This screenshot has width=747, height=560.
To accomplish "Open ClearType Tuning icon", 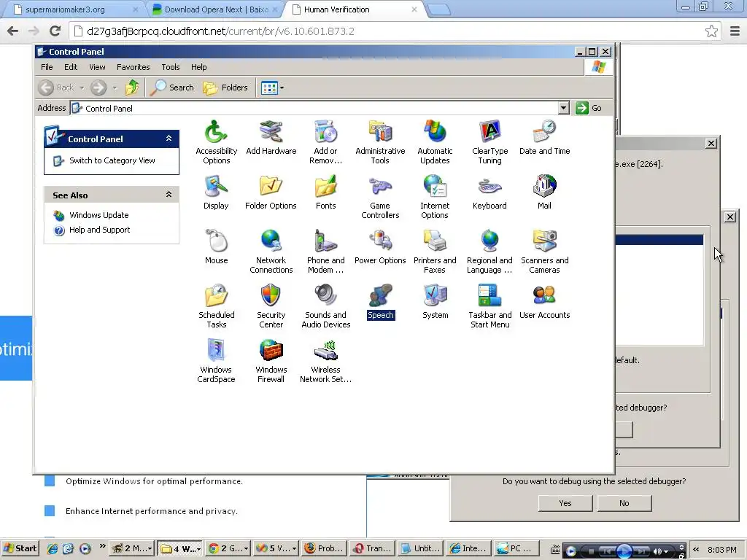I will tap(489, 142).
